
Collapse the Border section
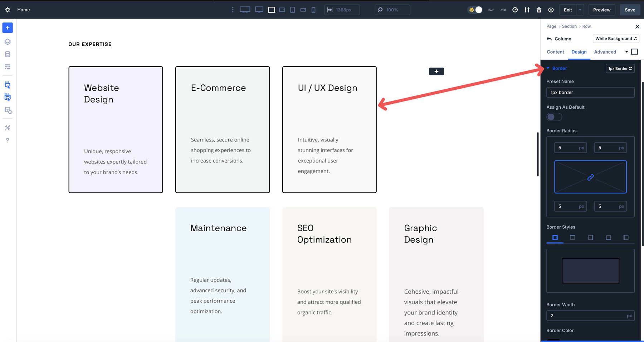[548, 68]
